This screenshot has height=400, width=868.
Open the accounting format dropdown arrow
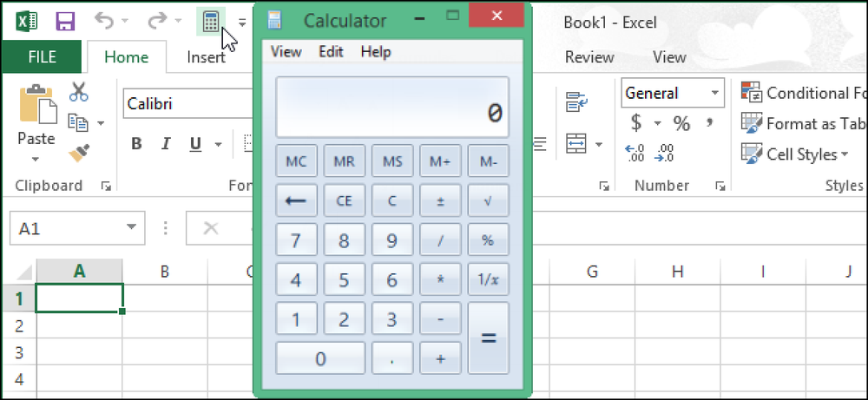[x=657, y=123]
